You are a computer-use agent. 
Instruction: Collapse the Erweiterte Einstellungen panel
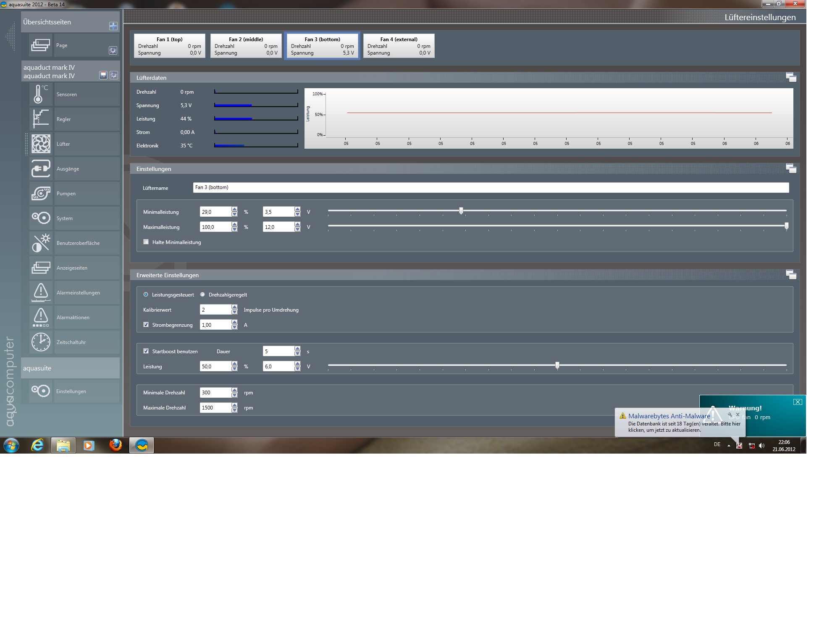791,275
